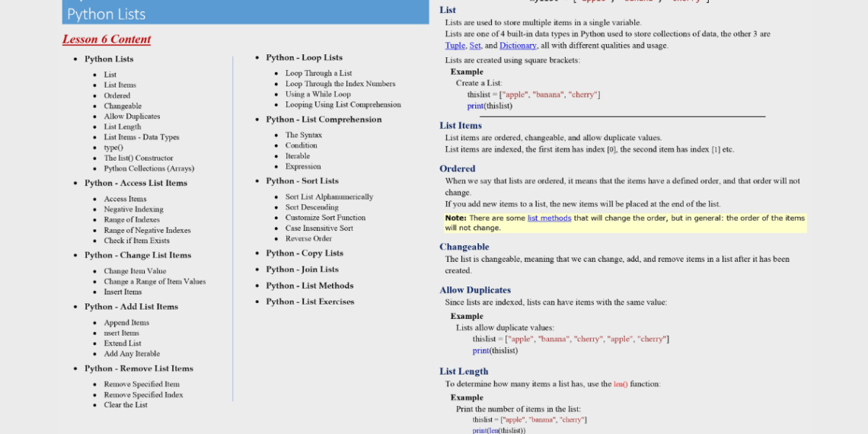Screen dimensions: 868x434
Task: Click 'Python - Access List Items' heading
Action: tap(136, 183)
